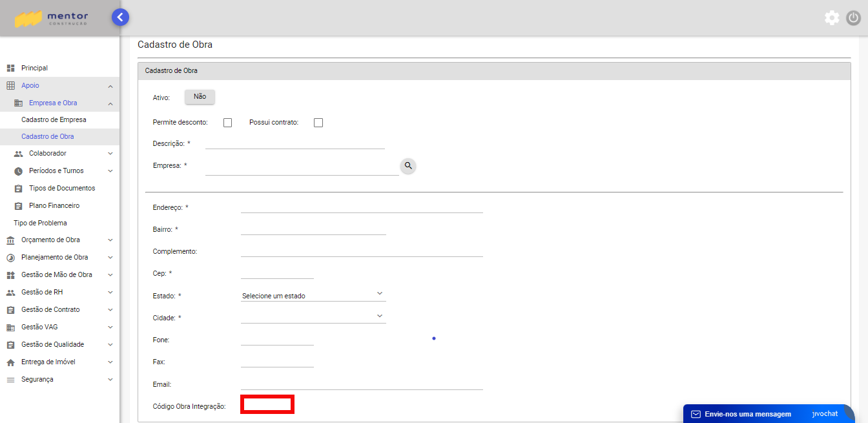868x423 pixels.
Task: Click the Entrega de Imóvel house icon
Action: point(10,362)
